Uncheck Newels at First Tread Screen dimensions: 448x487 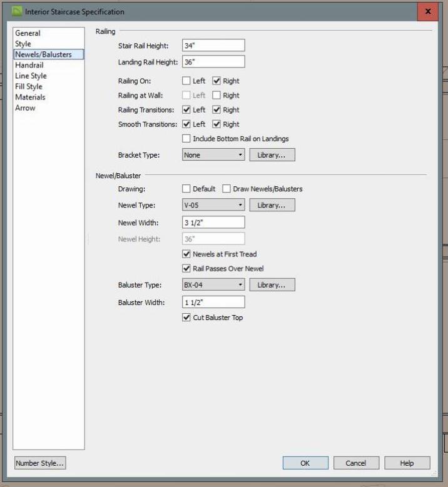click(x=186, y=254)
